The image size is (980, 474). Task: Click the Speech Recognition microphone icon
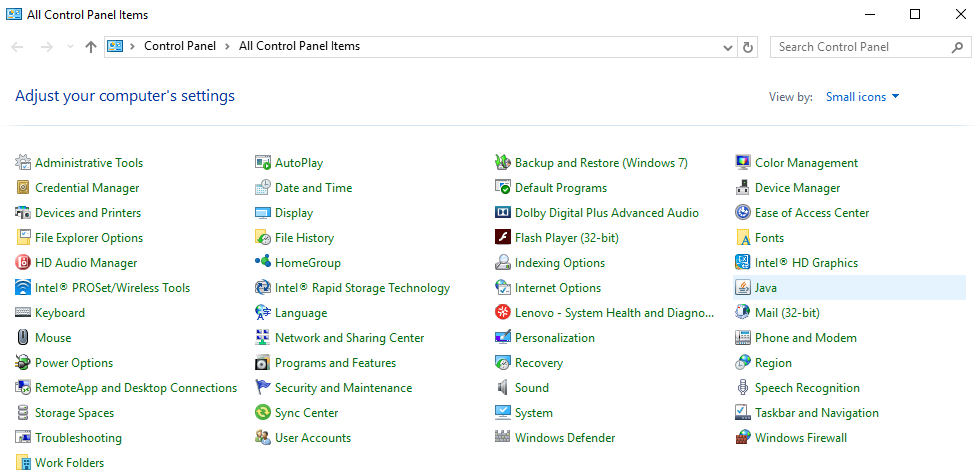pos(743,388)
